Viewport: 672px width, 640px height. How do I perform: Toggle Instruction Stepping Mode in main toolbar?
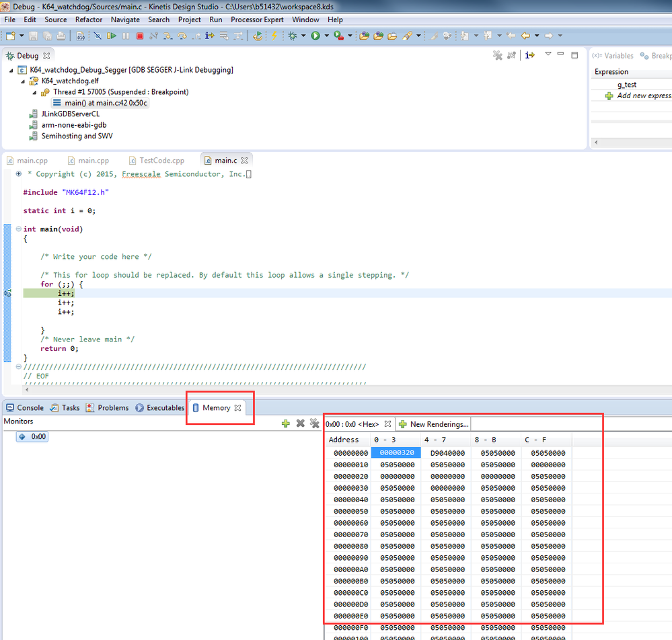[x=210, y=36]
